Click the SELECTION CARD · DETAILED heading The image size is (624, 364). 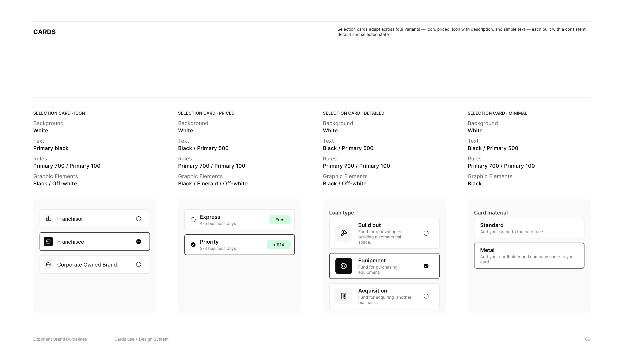(x=354, y=113)
